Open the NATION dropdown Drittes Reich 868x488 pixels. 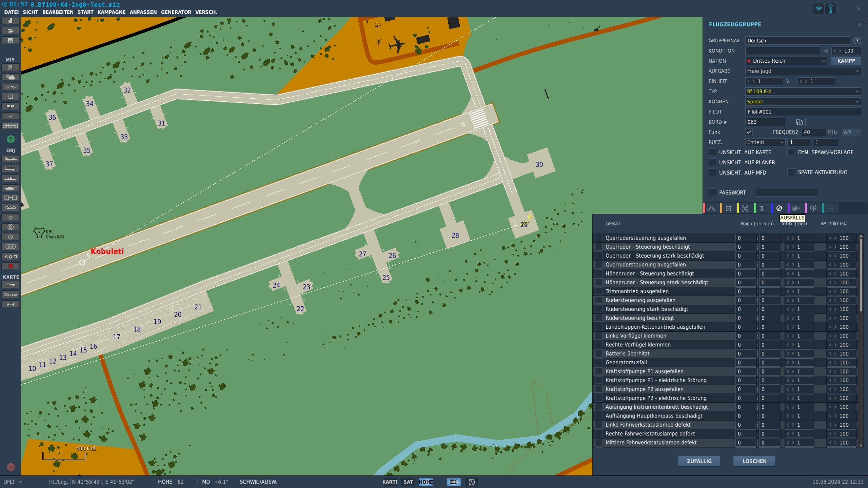[x=786, y=61]
